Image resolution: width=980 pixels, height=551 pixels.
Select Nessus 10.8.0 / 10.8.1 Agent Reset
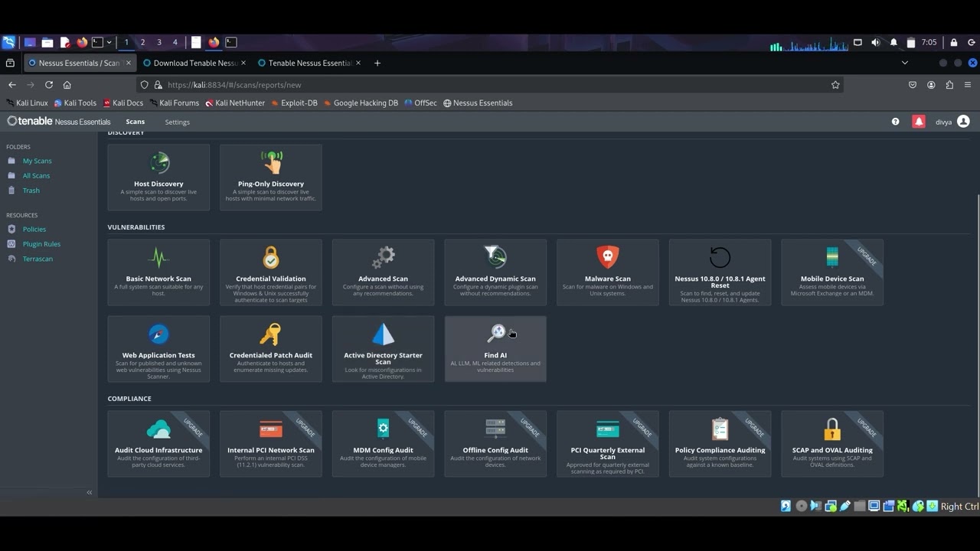pos(720,272)
